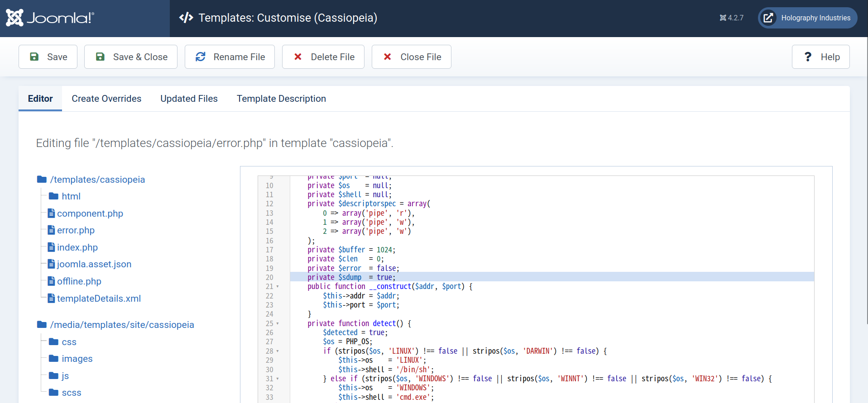Open the component.php file
This screenshot has width=868, height=403.
point(90,213)
